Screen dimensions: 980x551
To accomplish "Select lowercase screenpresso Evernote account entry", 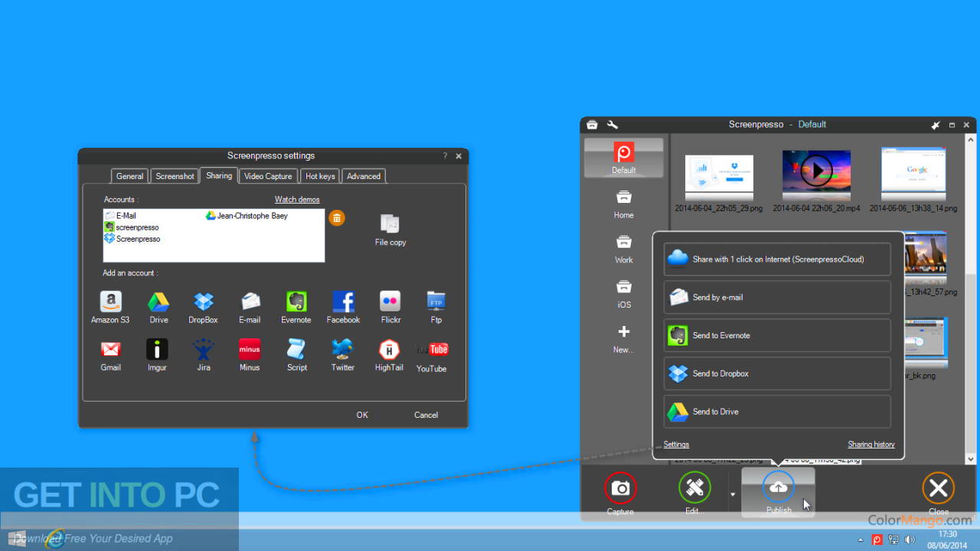I will (x=132, y=227).
